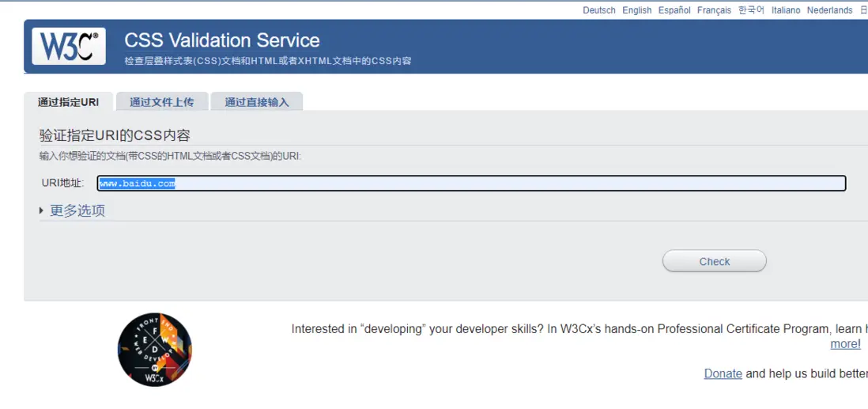Click the URI地址 label

tap(62, 183)
